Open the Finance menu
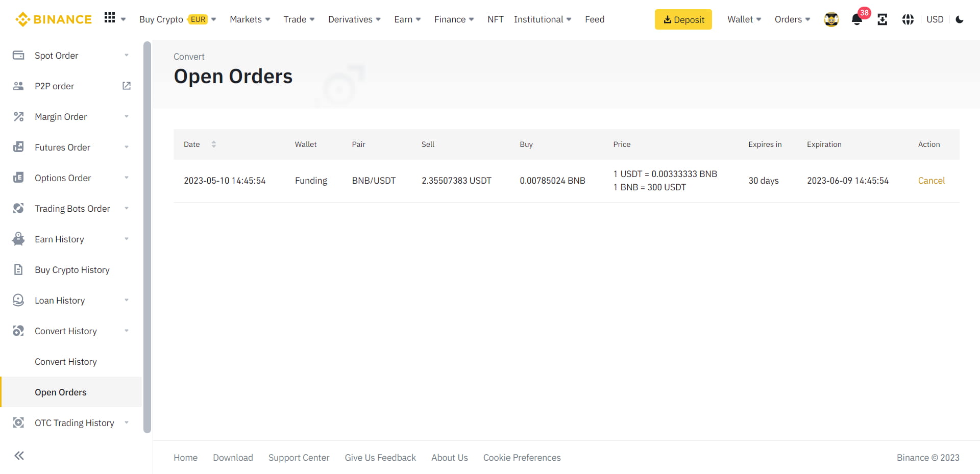Image resolution: width=980 pixels, height=474 pixels. (x=454, y=19)
